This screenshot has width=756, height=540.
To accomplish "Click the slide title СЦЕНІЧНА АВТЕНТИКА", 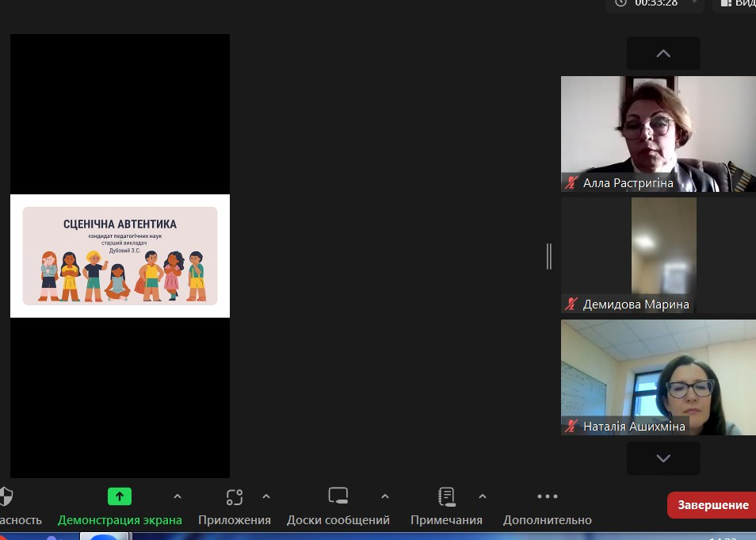I will 120,224.
